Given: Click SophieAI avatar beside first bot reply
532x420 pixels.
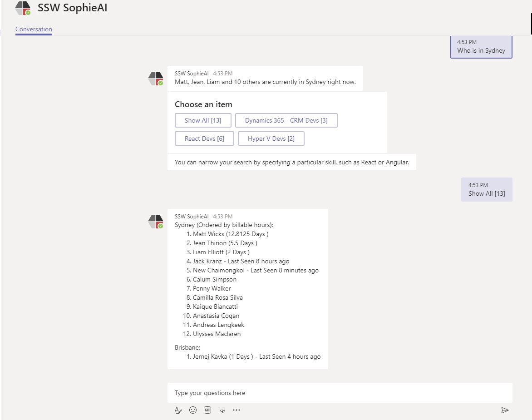Looking at the screenshot, I should [156, 79].
